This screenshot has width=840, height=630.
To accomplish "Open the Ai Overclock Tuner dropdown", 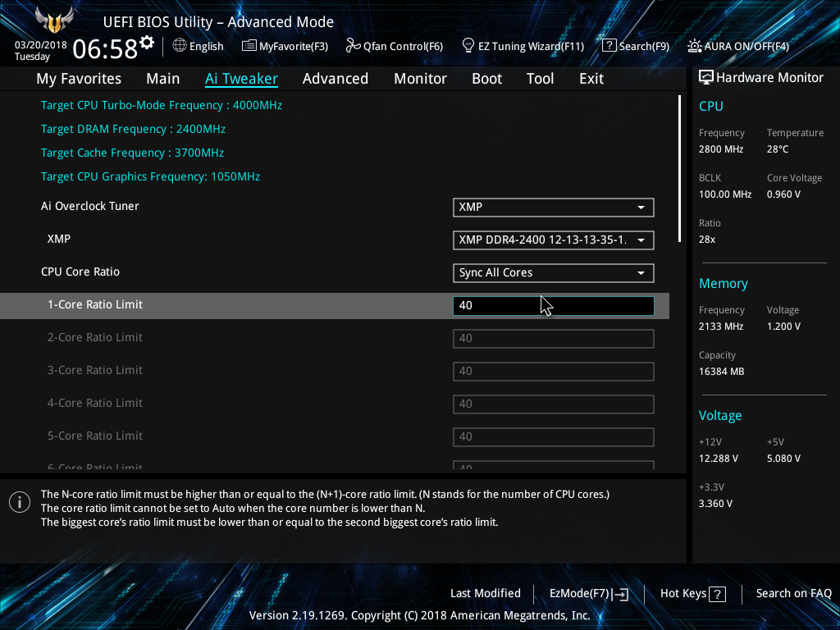I will [554, 208].
